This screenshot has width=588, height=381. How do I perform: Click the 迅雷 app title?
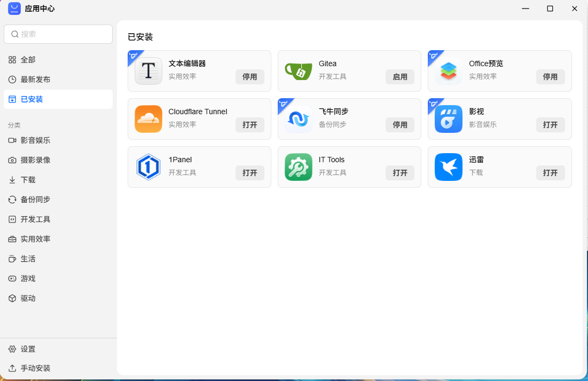[476, 160]
